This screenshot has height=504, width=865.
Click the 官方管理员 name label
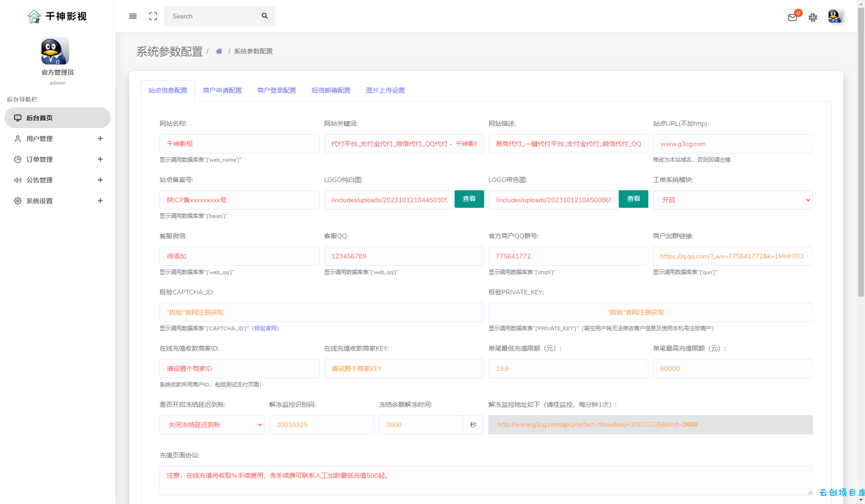tap(58, 72)
